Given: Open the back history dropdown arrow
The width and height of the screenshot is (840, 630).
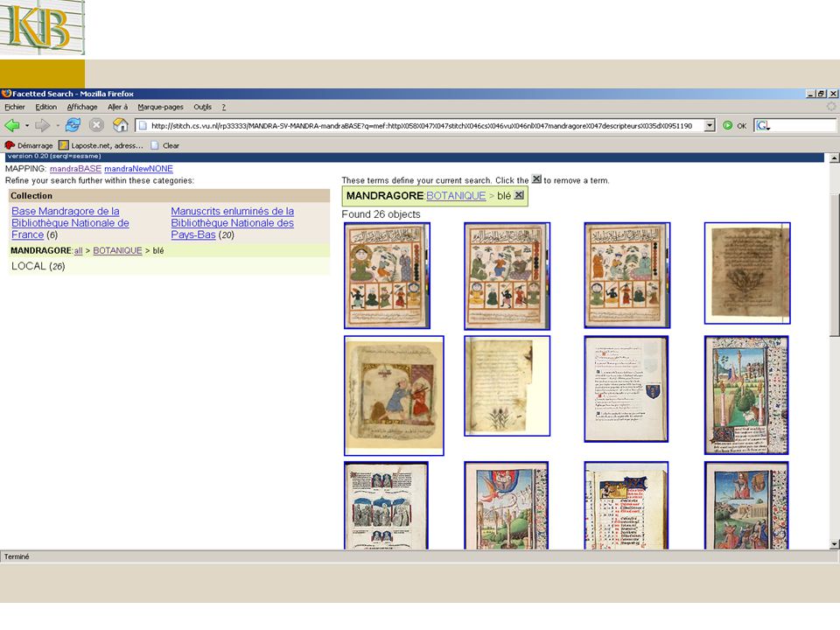Looking at the screenshot, I should tap(27, 126).
